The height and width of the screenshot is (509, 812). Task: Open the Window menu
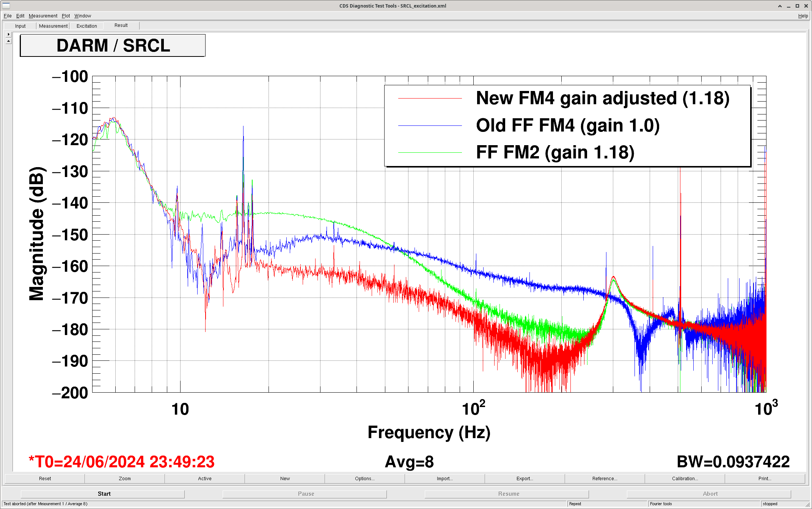pyautogui.click(x=83, y=16)
